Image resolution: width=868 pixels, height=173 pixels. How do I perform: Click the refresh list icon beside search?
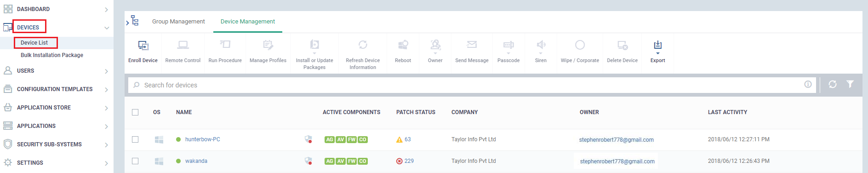click(x=833, y=84)
